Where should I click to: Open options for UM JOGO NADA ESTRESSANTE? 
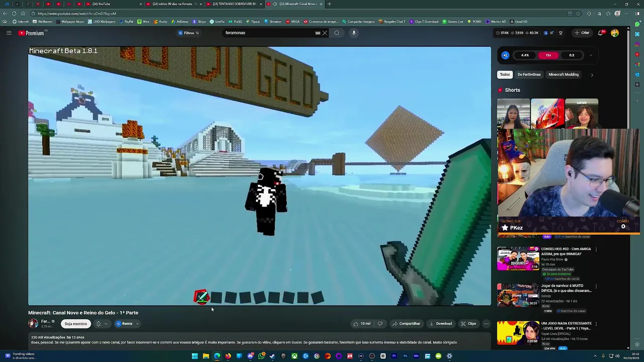(x=596, y=324)
